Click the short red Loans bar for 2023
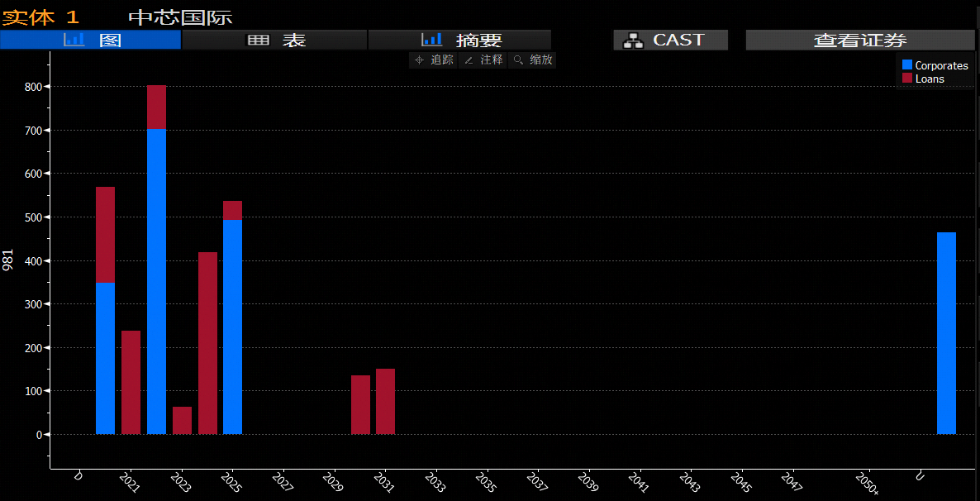Viewport: 980px width, 501px height. point(182,420)
